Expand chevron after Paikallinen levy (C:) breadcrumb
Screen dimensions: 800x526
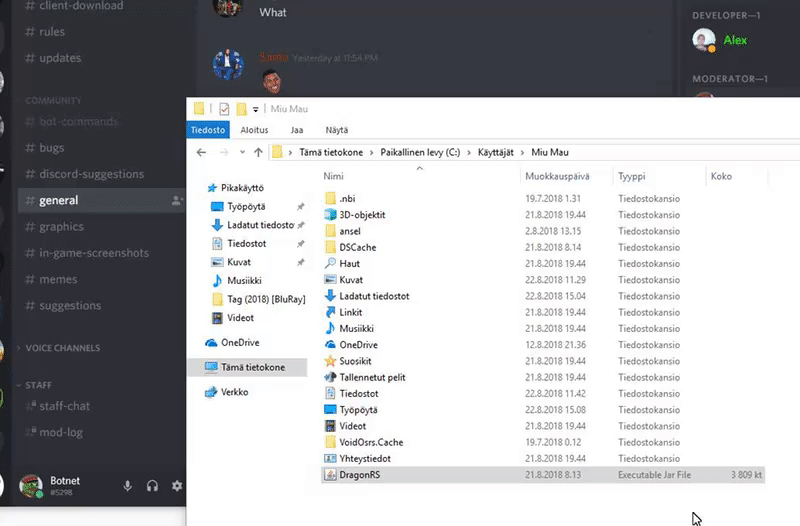click(469, 153)
